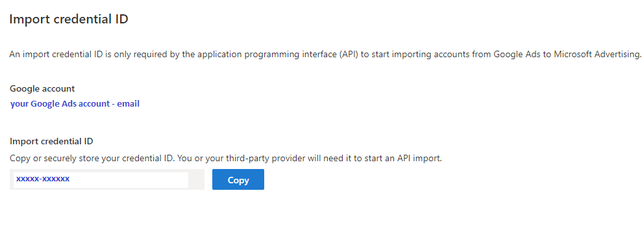The height and width of the screenshot is (234, 644).
Task: Open the Google Ads account email link
Action: [x=75, y=104]
